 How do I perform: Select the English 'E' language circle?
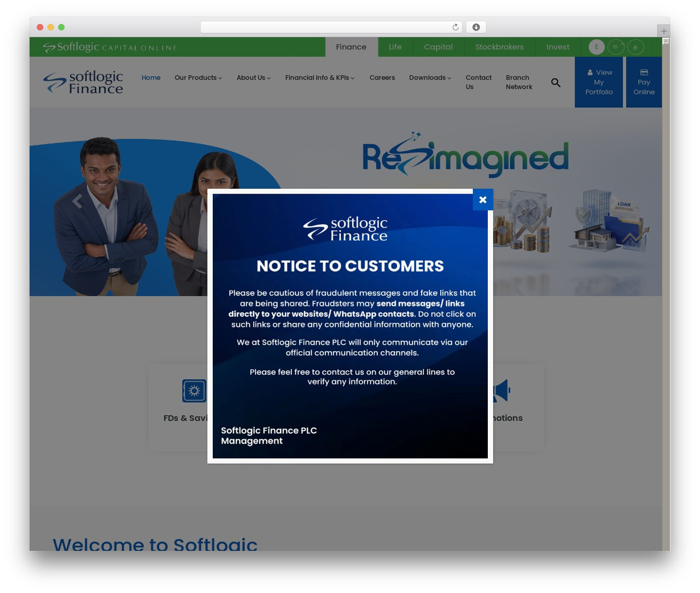pyautogui.click(x=597, y=47)
